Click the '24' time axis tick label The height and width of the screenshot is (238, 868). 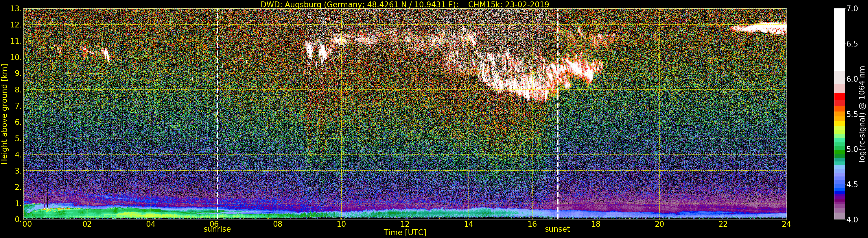point(786,224)
